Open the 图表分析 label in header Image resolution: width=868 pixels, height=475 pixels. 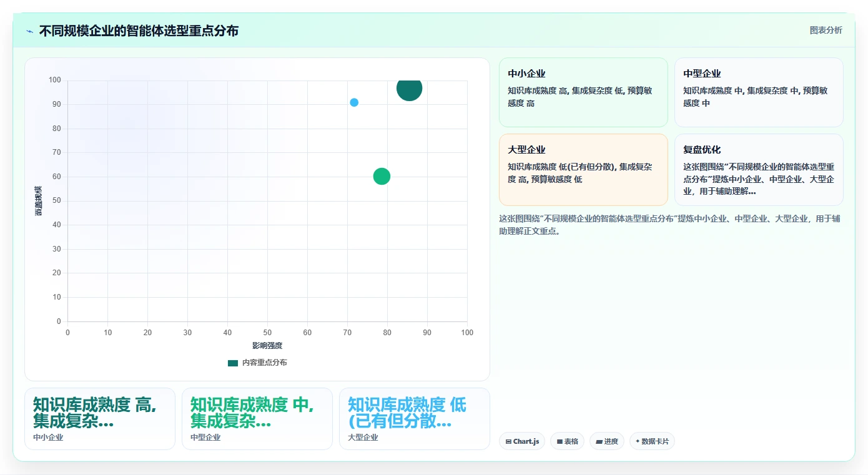826,30
